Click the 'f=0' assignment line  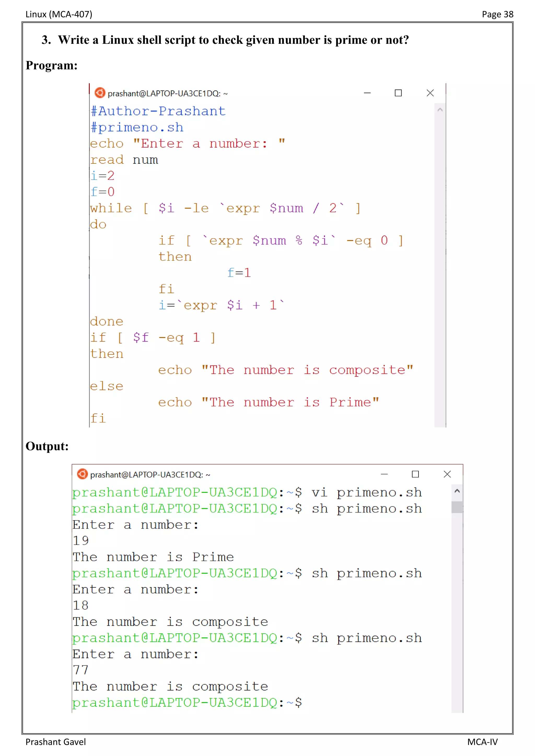point(102,192)
